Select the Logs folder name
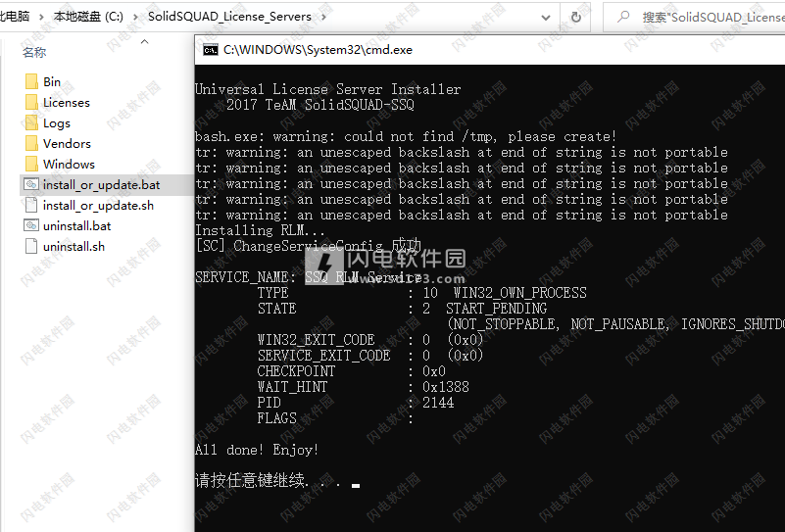Image resolution: width=785 pixels, height=532 pixels. point(57,123)
